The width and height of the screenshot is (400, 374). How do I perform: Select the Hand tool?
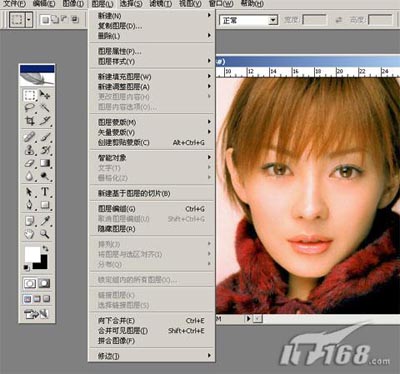click(30, 234)
